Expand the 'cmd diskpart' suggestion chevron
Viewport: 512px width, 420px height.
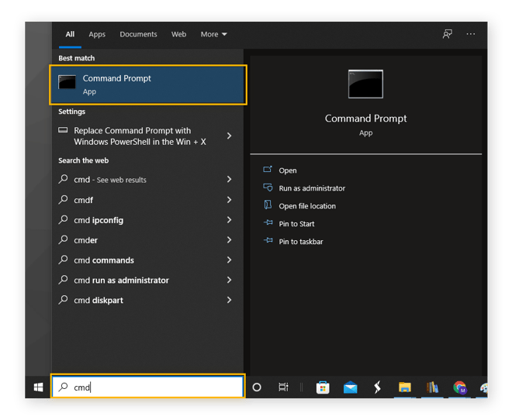pos(229,300)
